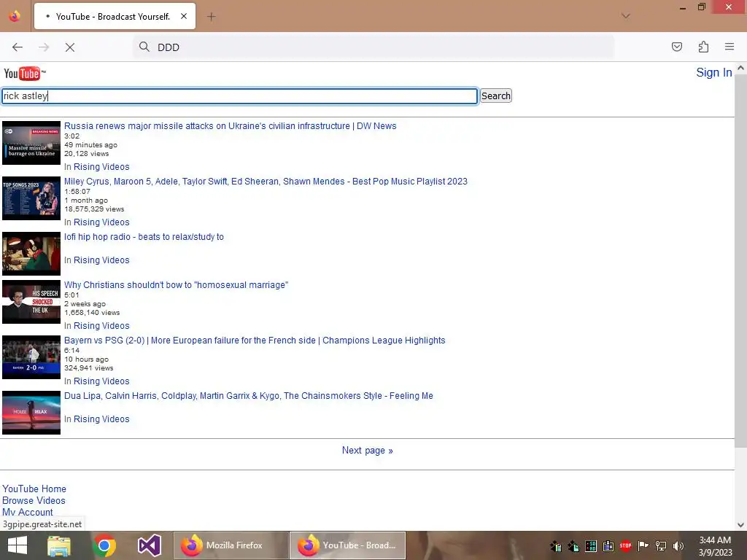Go to Next page of results
Image resolution: width=747 pixels, height=560 pixels.
[x=368, y=451]
